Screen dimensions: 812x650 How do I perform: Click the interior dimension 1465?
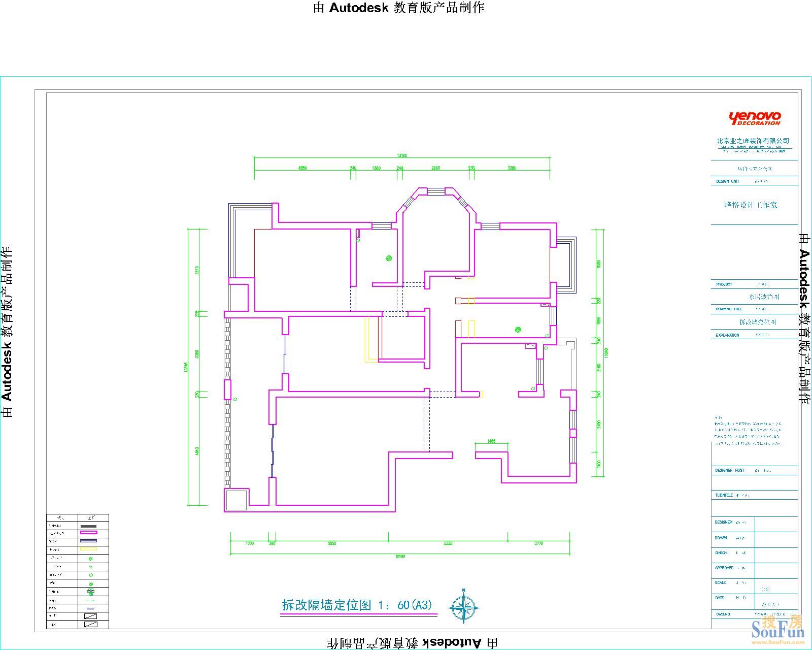491,441
